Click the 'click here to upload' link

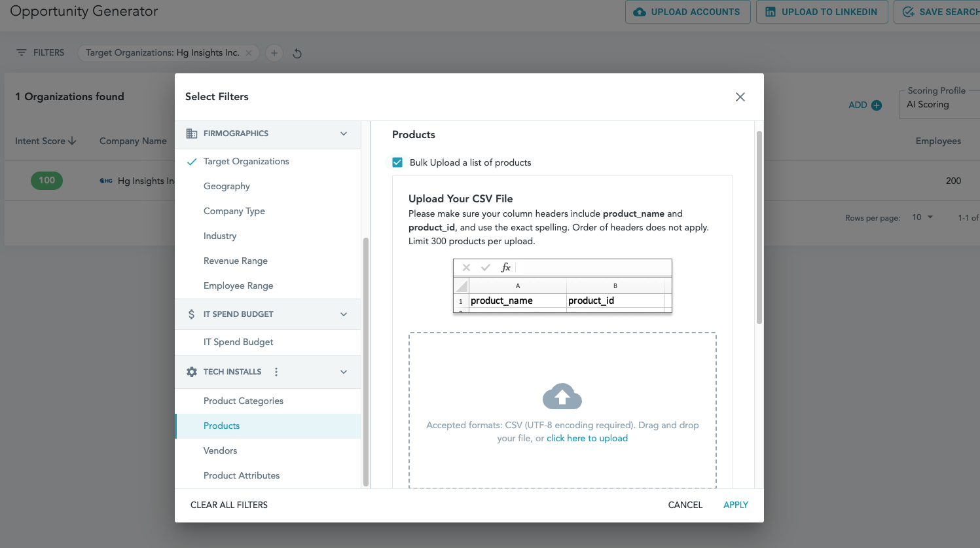click(x=587, y=439)
